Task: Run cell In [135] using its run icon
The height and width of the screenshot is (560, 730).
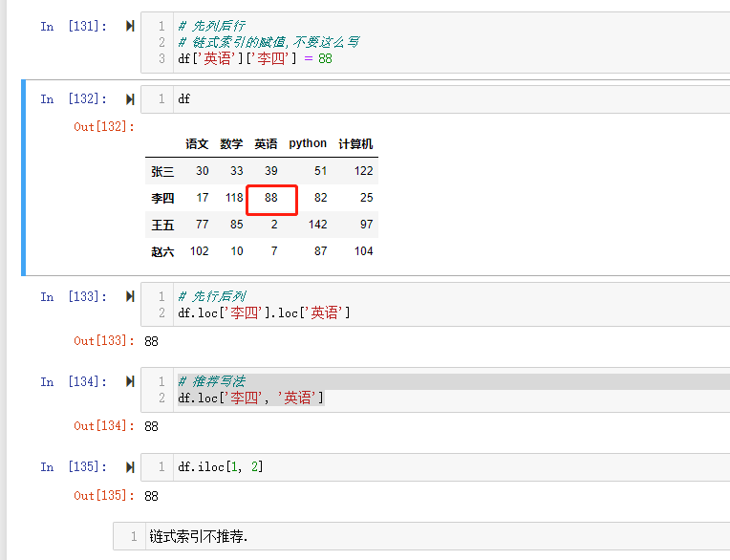Action: [x=129, y=467]
